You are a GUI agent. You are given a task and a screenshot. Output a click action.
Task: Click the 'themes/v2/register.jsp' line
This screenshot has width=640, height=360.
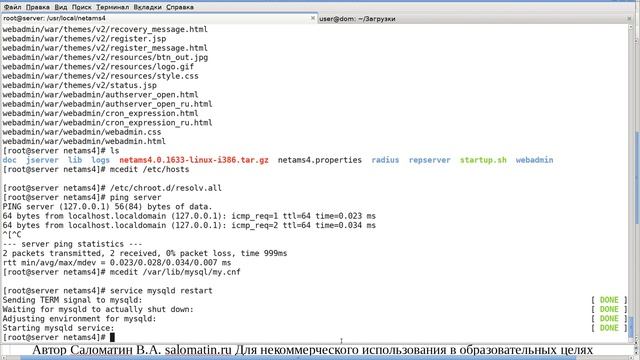click(x=84, y=39)
